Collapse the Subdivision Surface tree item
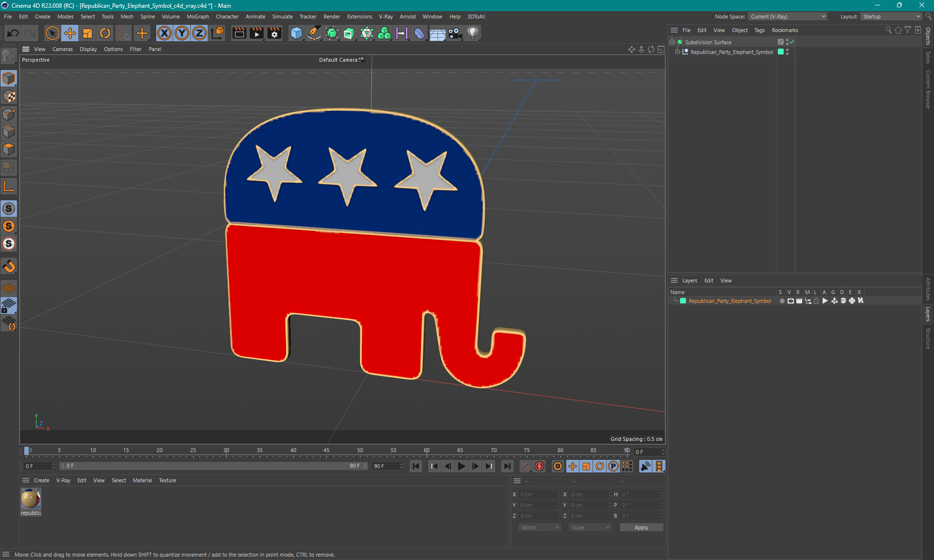The height and width of the screenshot is (560, 934). pos(672,42)
